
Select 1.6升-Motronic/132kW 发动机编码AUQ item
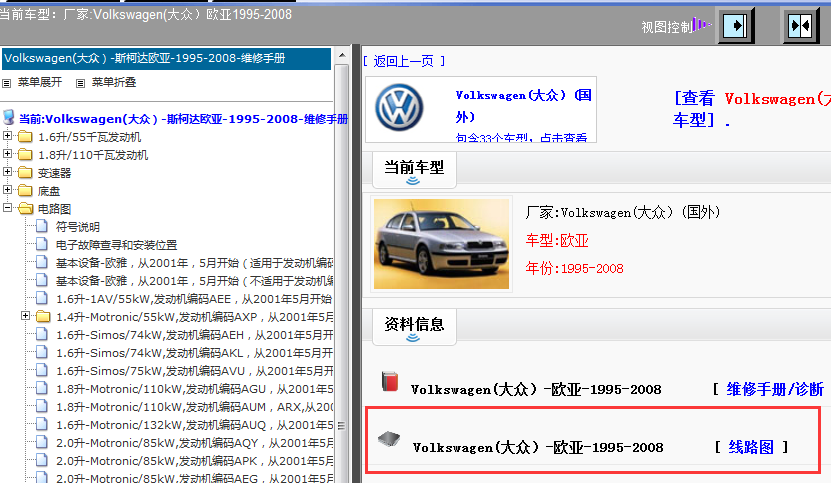pyautogui.click(x=195, y=425)
